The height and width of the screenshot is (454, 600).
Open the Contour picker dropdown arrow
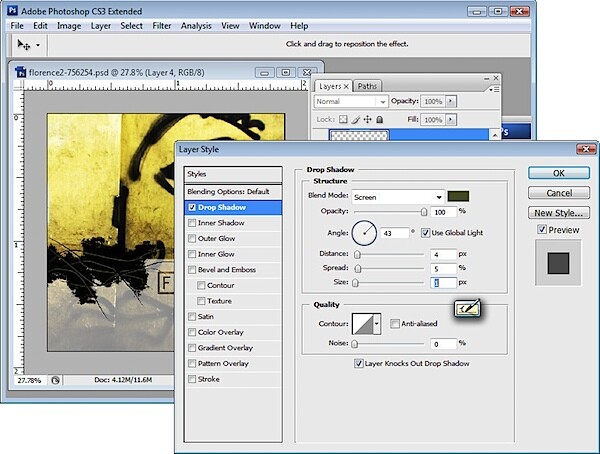[377, 324]
